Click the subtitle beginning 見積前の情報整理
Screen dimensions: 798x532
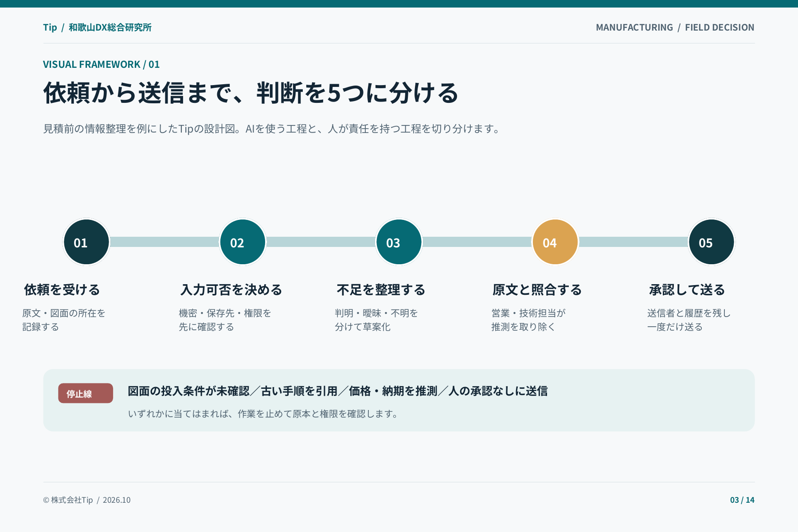(x=271, y=129)
